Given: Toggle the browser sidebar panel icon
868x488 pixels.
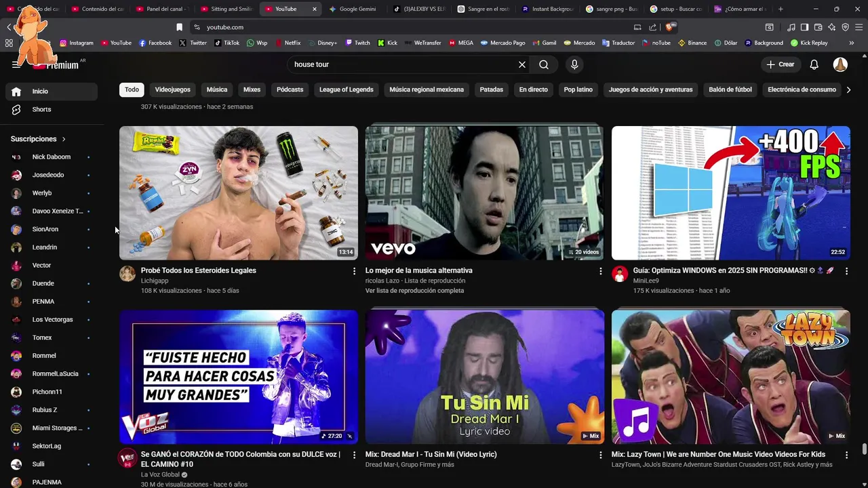Looking at the screenshot, I should coord(804,27).
